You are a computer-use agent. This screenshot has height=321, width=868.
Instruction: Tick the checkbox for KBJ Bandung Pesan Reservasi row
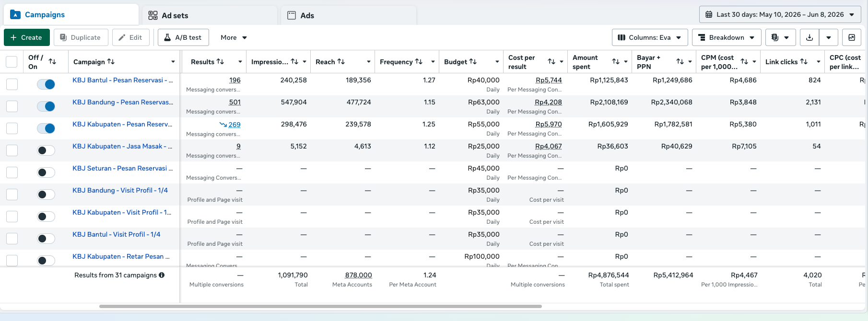pos(12,106)
